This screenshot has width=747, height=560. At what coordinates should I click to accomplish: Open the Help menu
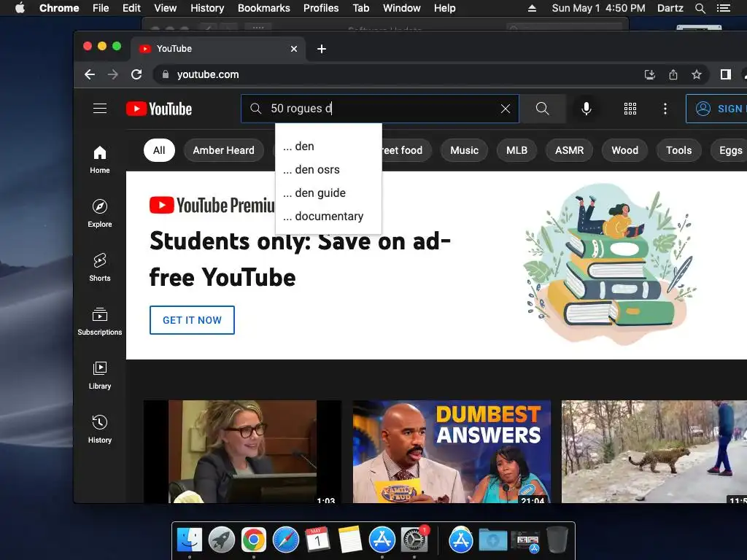tap(444, 8)
